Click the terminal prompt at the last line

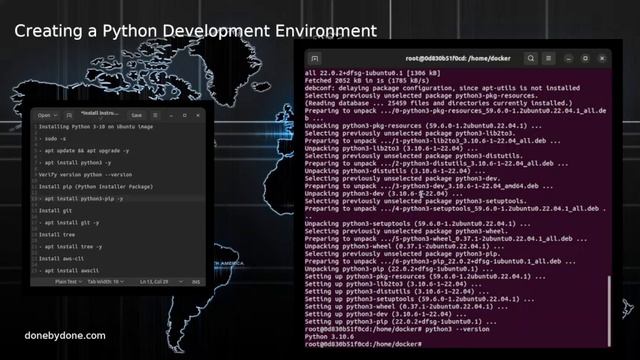363,344
